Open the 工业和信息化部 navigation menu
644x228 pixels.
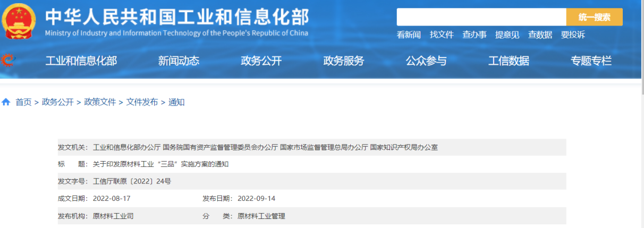[x=81, y=61]
